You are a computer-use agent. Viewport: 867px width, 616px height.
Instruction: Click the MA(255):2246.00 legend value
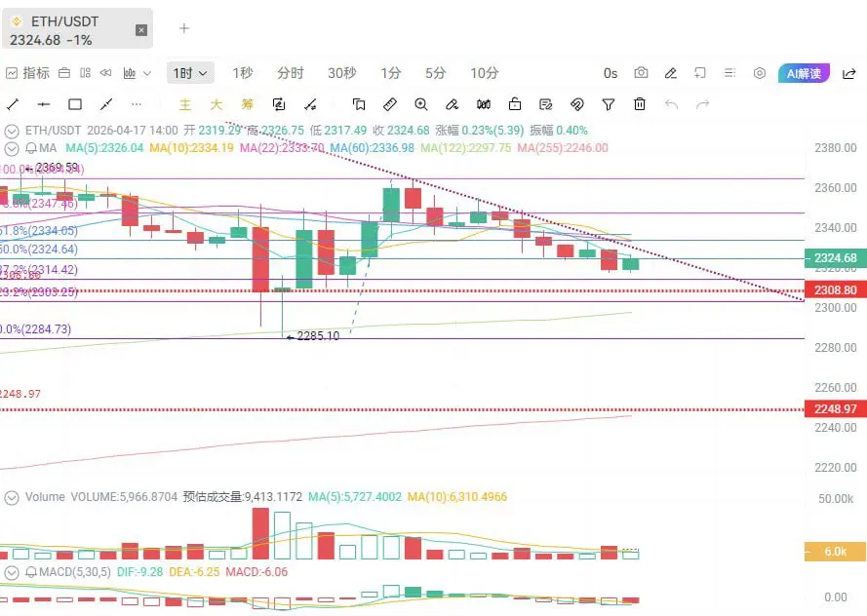(x=563, y=148)
